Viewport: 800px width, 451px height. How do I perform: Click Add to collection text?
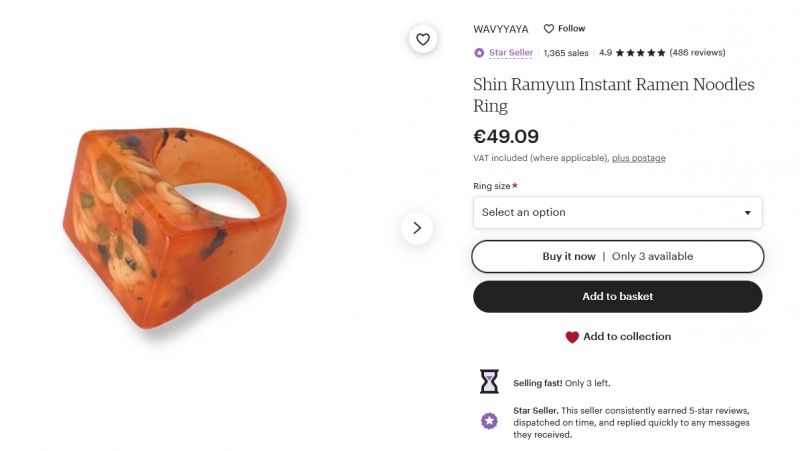tap(627, 337)
